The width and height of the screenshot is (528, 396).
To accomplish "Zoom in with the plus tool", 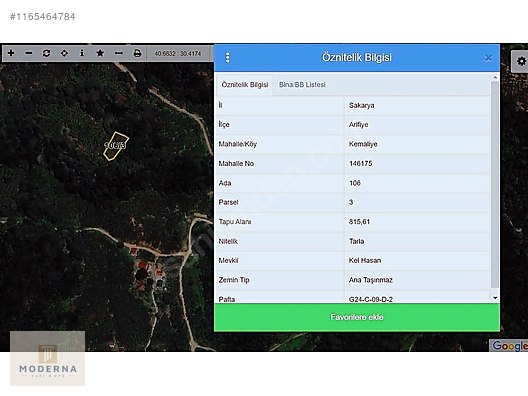I will pyautogui.click(x=11, y=53).
